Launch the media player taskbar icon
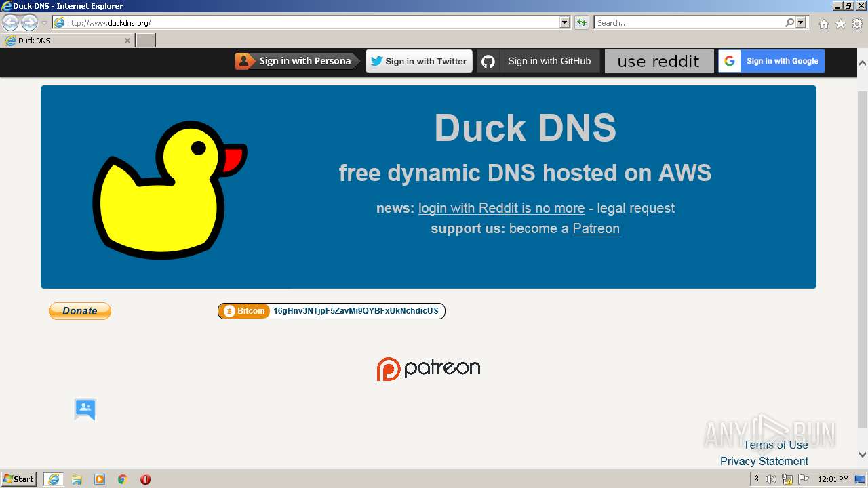868x488 pixels. pos(100,479)
